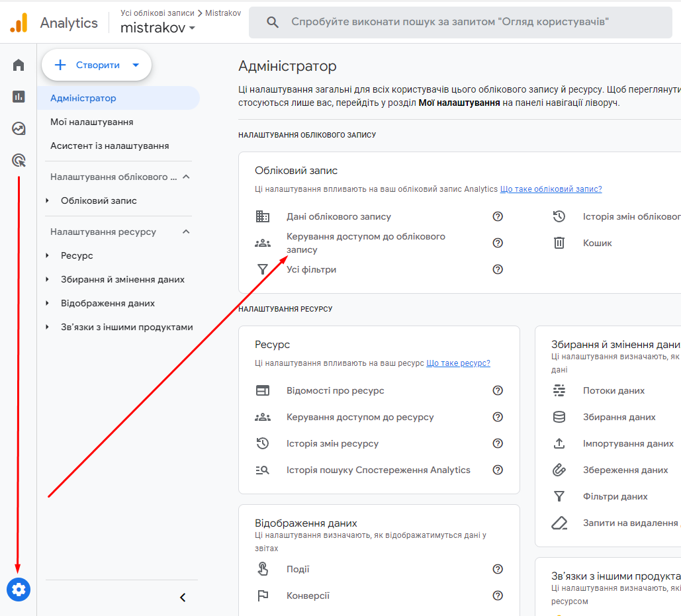Click help icon next to Події

click(x=498, y=569)
